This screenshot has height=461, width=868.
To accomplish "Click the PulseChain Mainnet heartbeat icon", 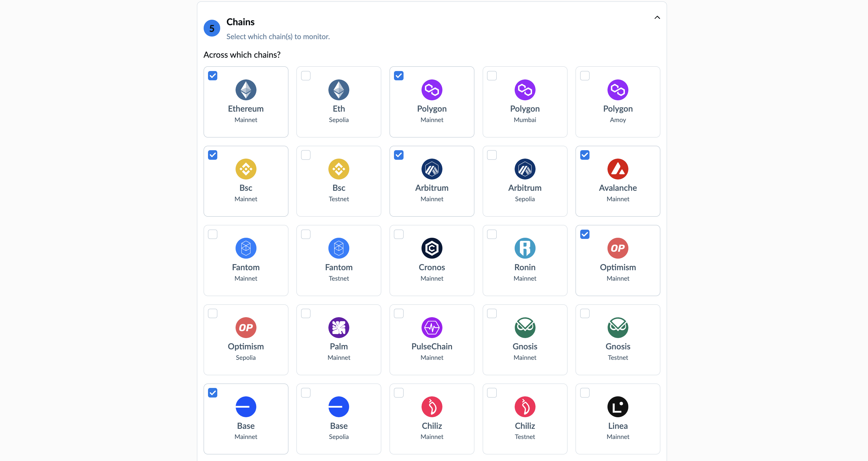I will tap(432, 327).
